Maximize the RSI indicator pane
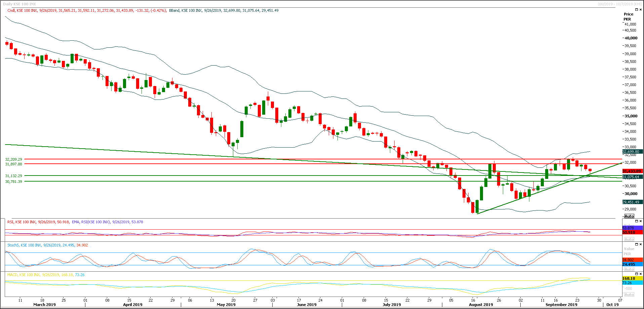Screen dimensions: 644x309 (636, 221)
